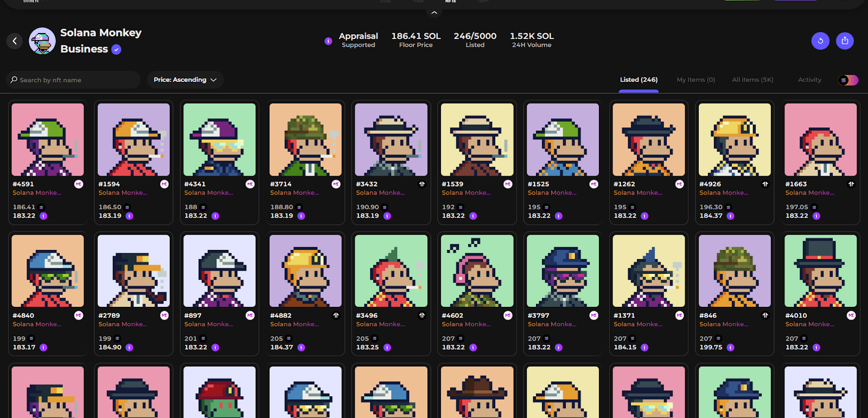The height and width of the screenshot is (418, 868).
Task: Click the appraisal info icon on card #846
Action: (731, 348)
